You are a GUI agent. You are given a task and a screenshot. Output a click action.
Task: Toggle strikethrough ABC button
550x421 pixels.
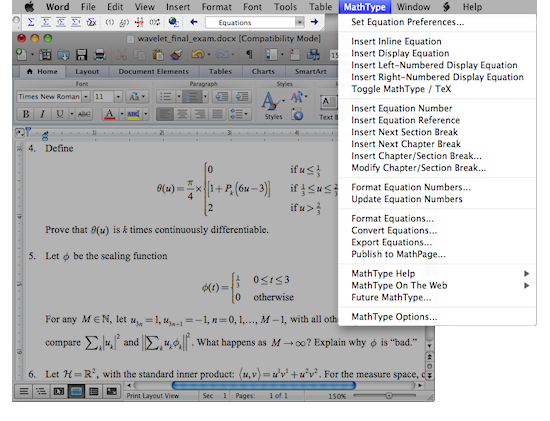(84, 114)
